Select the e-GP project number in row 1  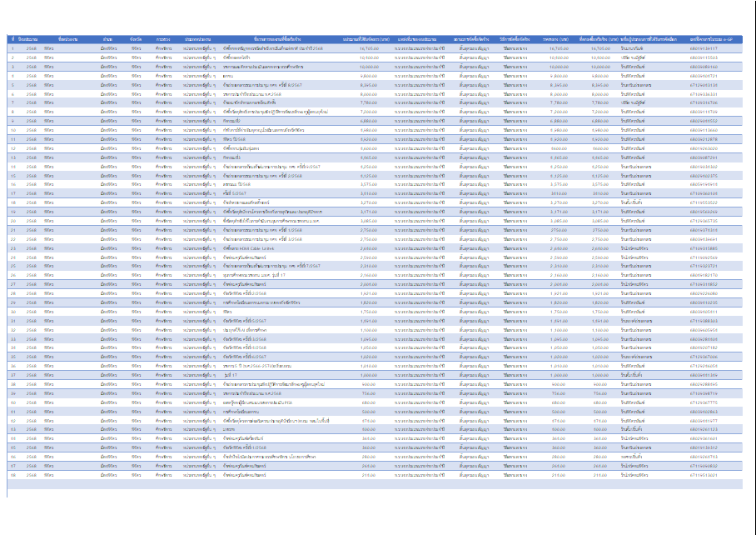[704, 48]
